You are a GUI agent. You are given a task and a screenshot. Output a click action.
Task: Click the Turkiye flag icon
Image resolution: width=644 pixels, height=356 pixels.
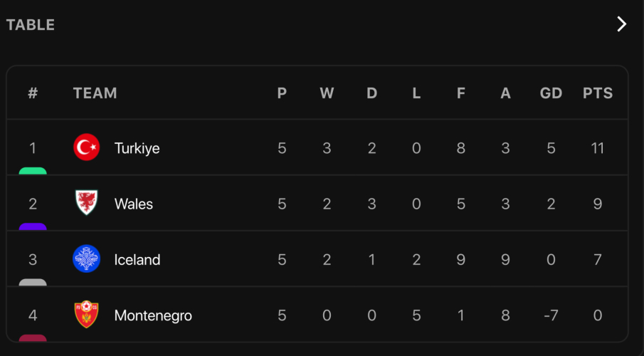(x=86, y=148)
